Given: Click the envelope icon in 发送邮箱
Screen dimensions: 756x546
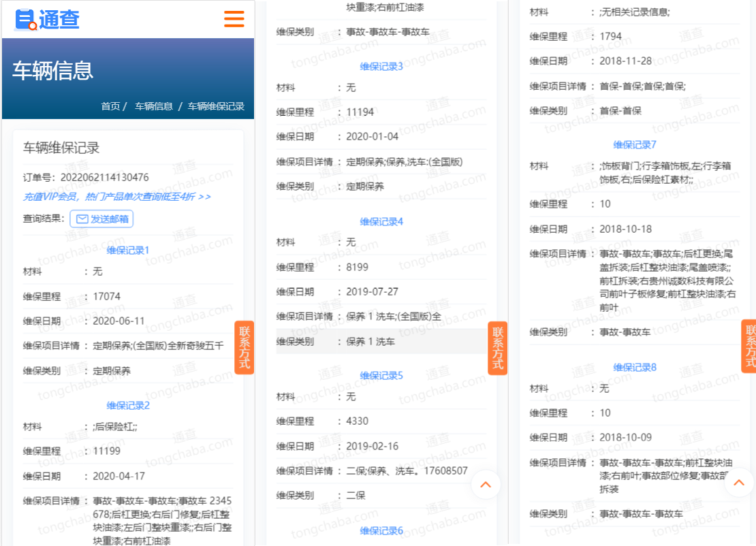Looking at the screenshot, I should tap(82, 219).
